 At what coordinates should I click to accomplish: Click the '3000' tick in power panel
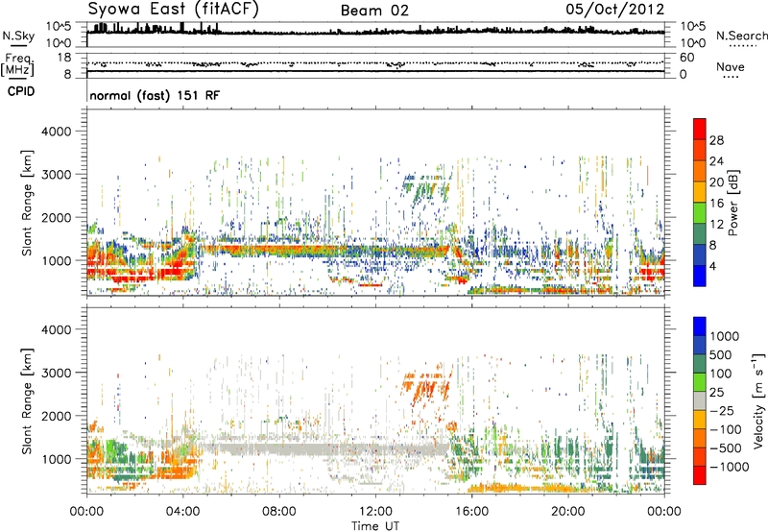(57, 175)
